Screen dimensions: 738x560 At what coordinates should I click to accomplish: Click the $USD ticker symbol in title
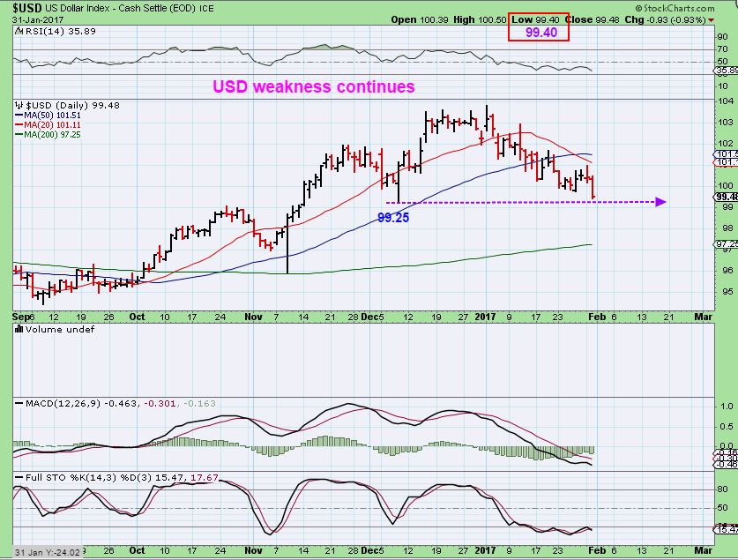tap(27, 8)
